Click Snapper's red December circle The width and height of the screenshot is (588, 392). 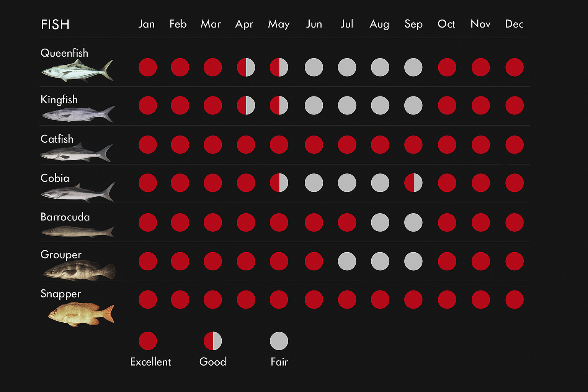point(514,299)
